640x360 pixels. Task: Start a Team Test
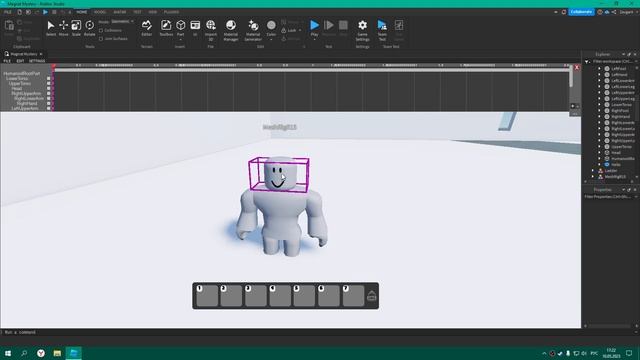pos(382,30)
